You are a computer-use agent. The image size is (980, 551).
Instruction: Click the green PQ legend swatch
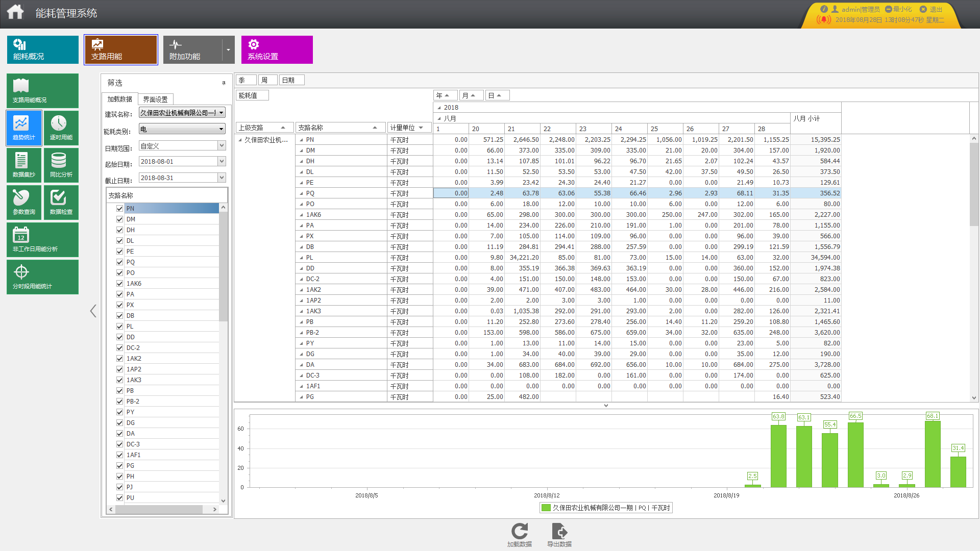[546, 508]
